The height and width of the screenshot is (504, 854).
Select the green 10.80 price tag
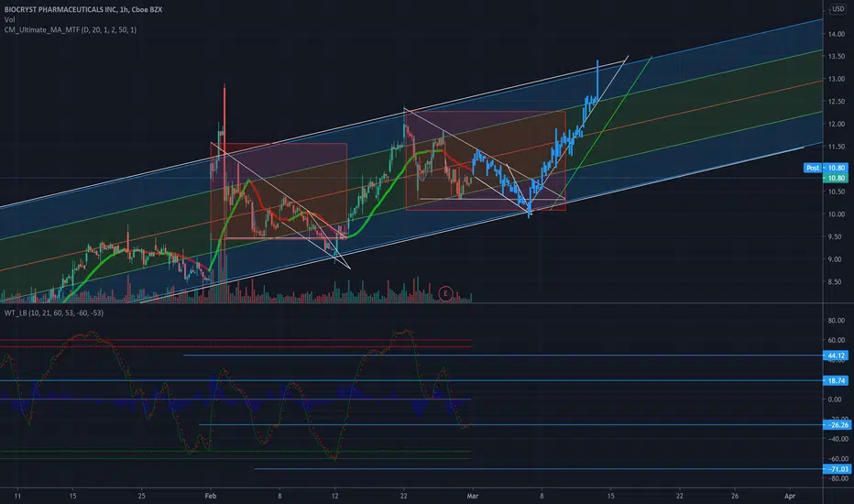[x=836, y=178]
